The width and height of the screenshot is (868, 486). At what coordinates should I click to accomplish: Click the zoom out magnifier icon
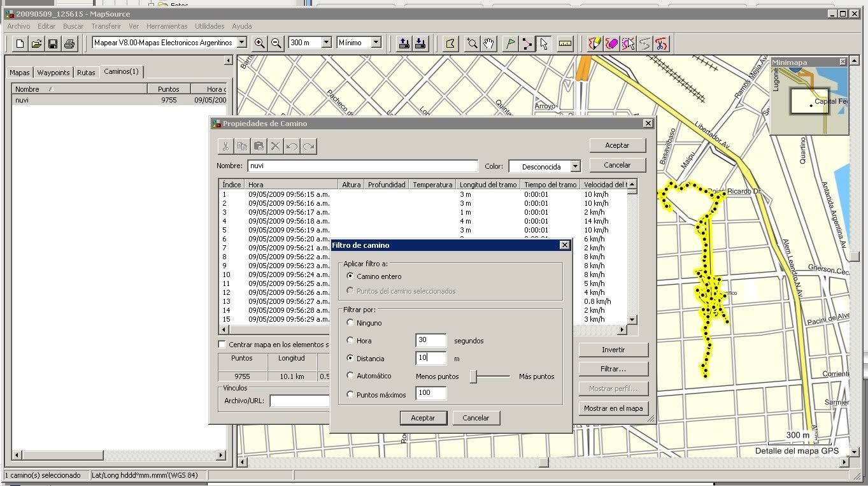click(276, 43)
